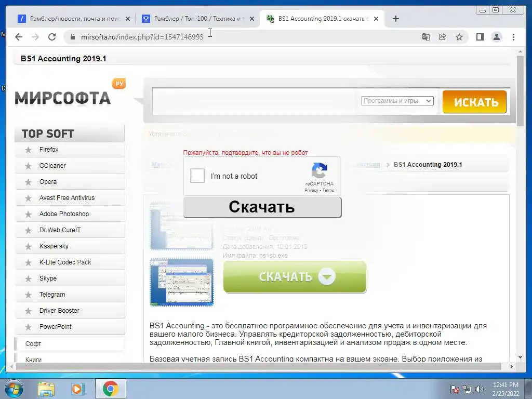The width and height of the screenshot is (532, 399).
Task: Click the Chrome taskbar icon
Action: 110,389
